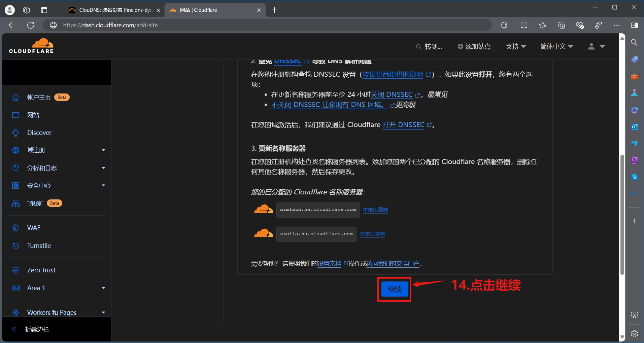Image resolution: width=644 pixels, height=343 pixels.
Task: Open Outlook in the Edge sidebar
Action: (x=634, y=127)
